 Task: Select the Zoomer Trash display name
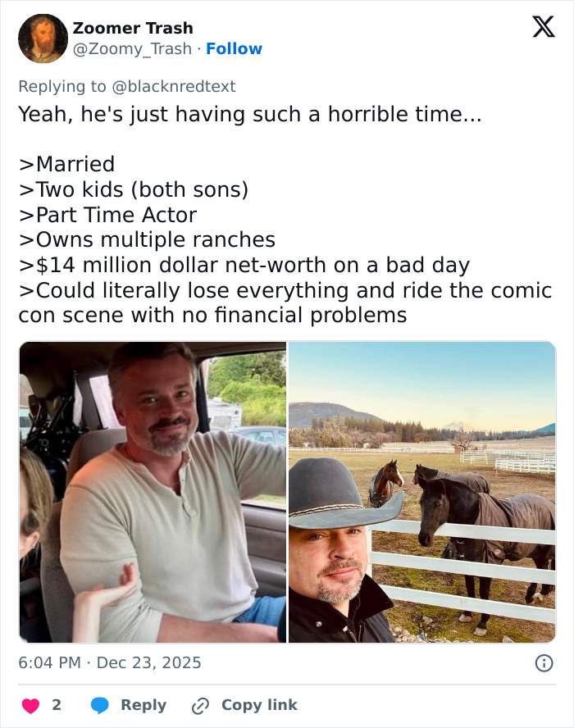132,28
